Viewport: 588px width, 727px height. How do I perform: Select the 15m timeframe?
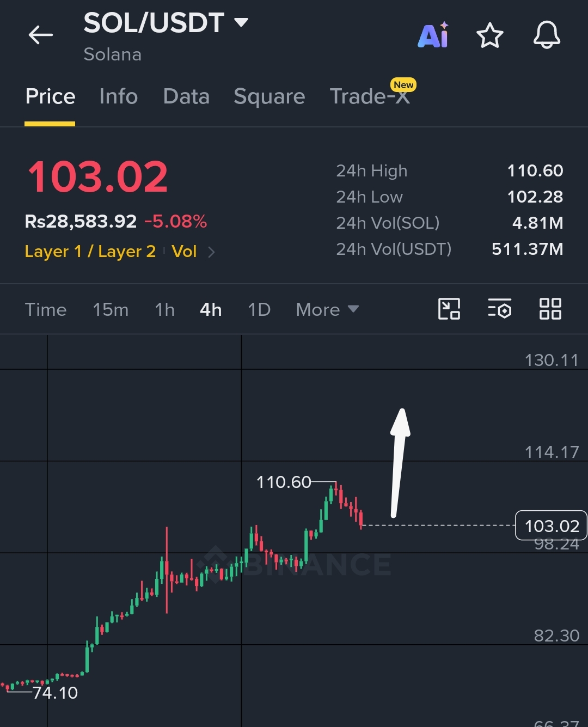[x=111, y=309]
